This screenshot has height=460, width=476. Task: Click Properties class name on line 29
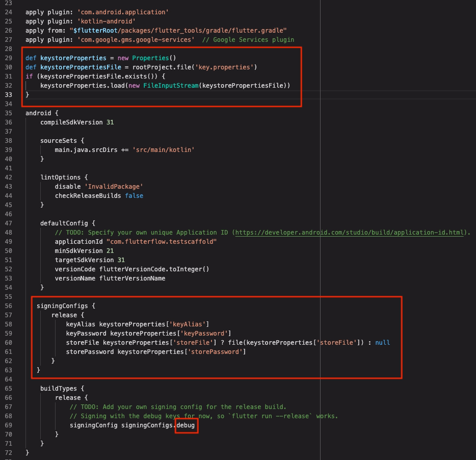click(x=150, y=58)
